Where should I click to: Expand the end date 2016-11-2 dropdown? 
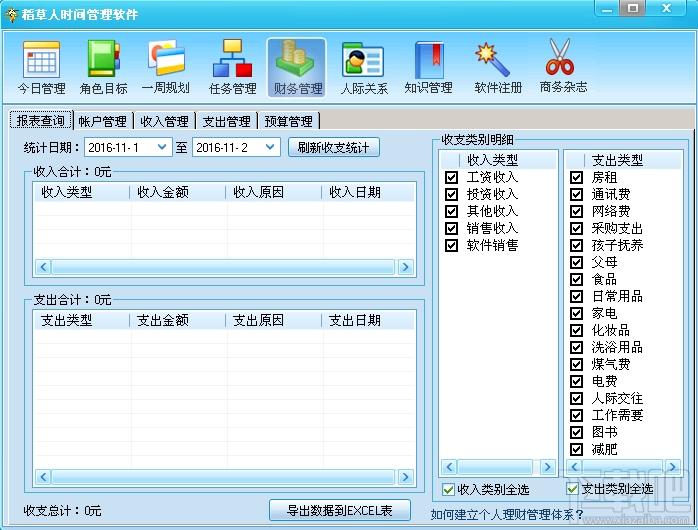pos(270,147)
